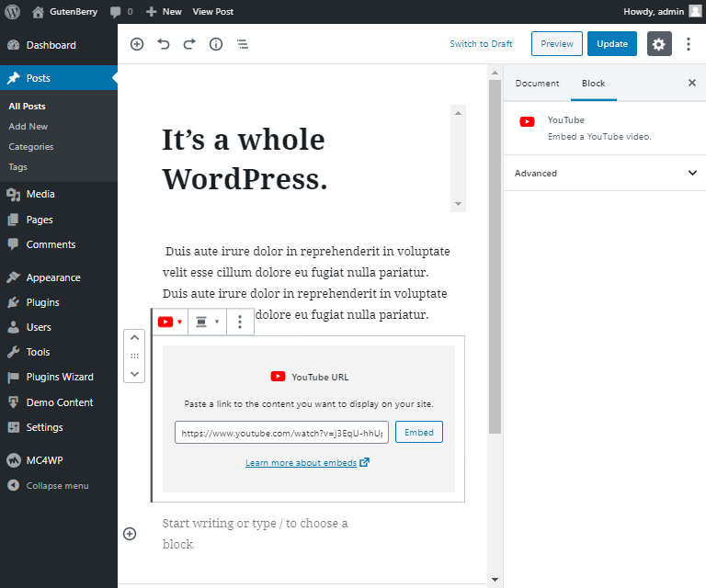Click the Embed button
The image size is (706, 588).
419,432
